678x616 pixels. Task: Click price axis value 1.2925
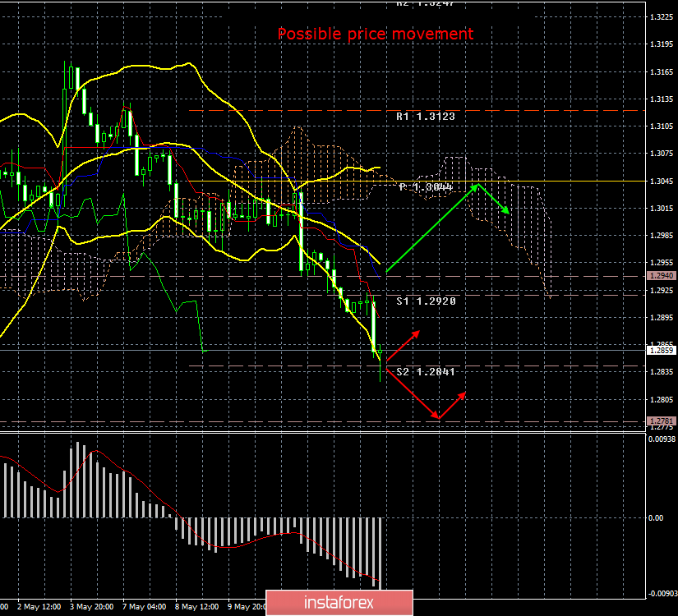click(x=662, y=290)
